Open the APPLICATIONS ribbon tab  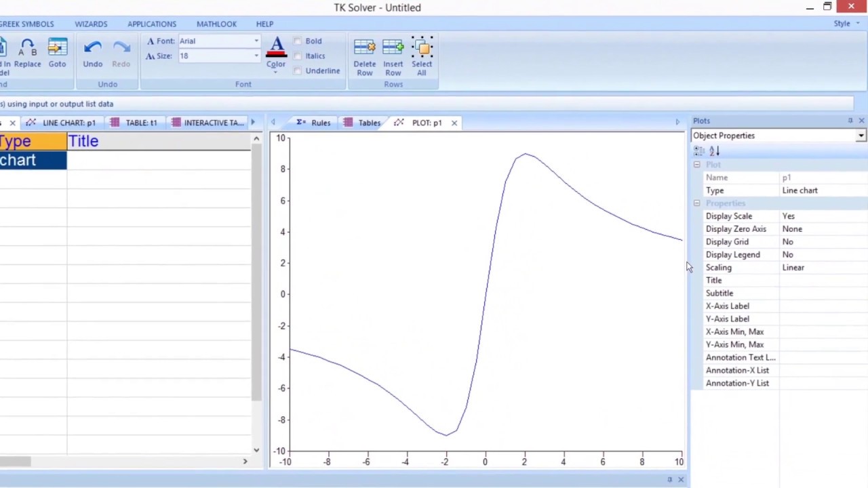pyautogui.click(x=152, y=24)
